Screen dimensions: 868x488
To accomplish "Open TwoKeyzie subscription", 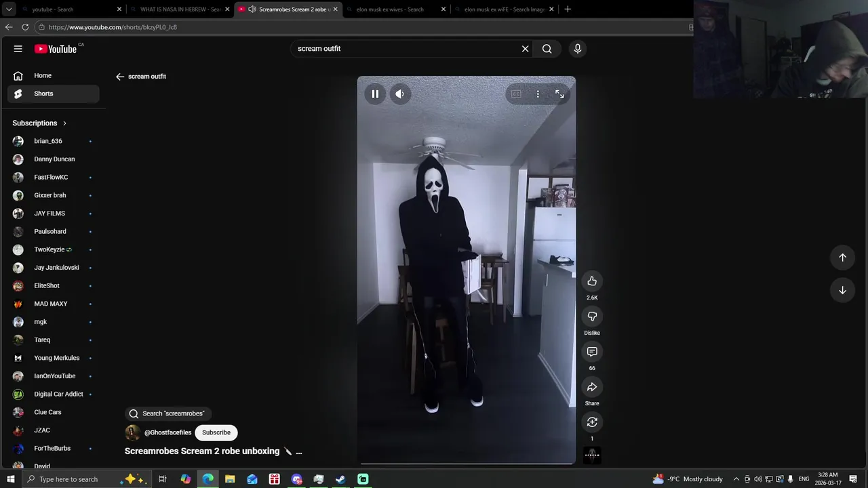I will 53,249.
